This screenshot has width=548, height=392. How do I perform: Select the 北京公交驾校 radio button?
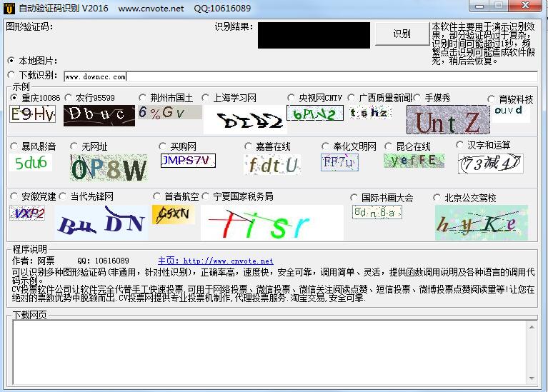coord(437,198)
